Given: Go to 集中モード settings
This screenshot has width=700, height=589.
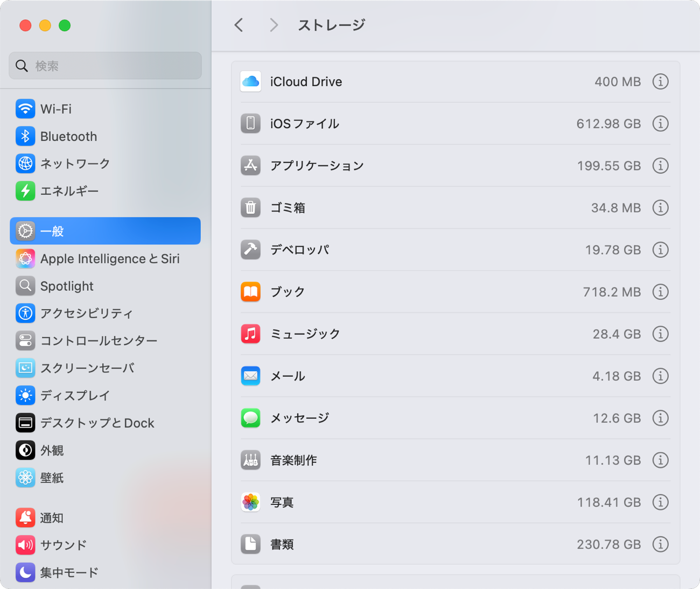Looking at the screenshot, I should click(x=105, y=572).
